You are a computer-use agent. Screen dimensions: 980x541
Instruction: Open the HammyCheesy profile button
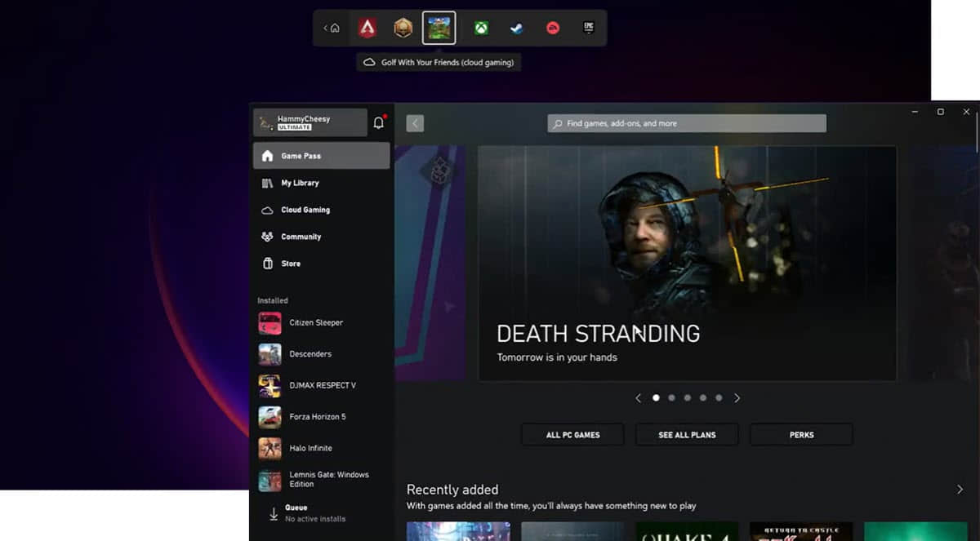(310, 122)
